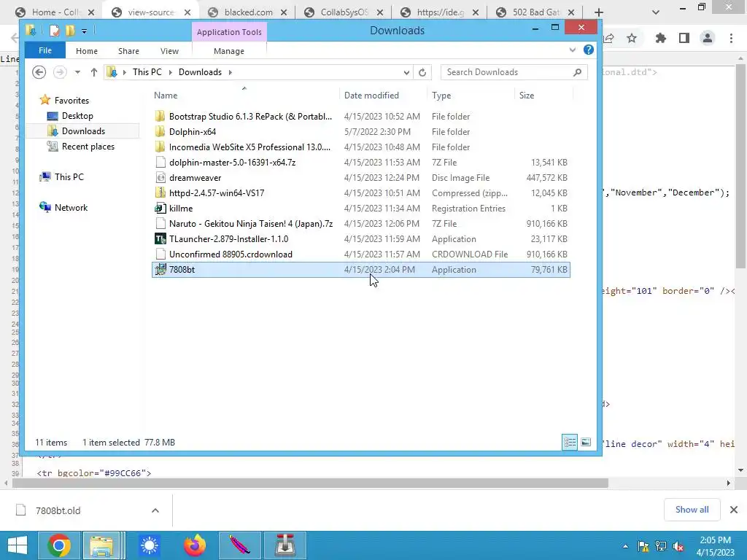The width and height of the screenshot is (747, 560).
Task: Toggle Chrome side panel icon
Action: coord(684,38)
